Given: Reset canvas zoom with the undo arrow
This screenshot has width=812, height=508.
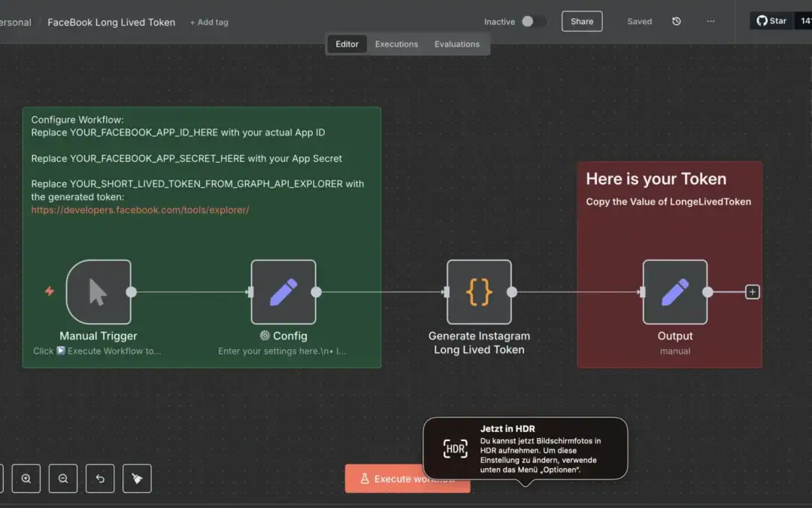Looking at the screenshot, I should (x=100, y=479).
